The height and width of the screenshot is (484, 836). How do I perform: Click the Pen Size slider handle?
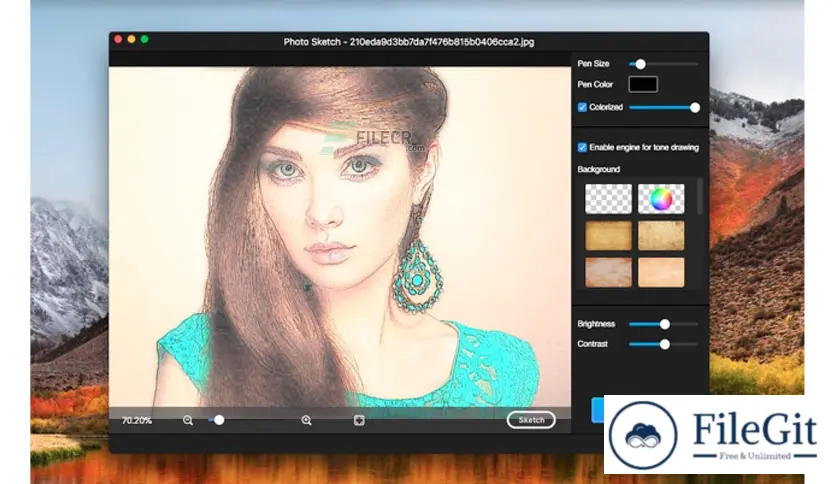640,64
